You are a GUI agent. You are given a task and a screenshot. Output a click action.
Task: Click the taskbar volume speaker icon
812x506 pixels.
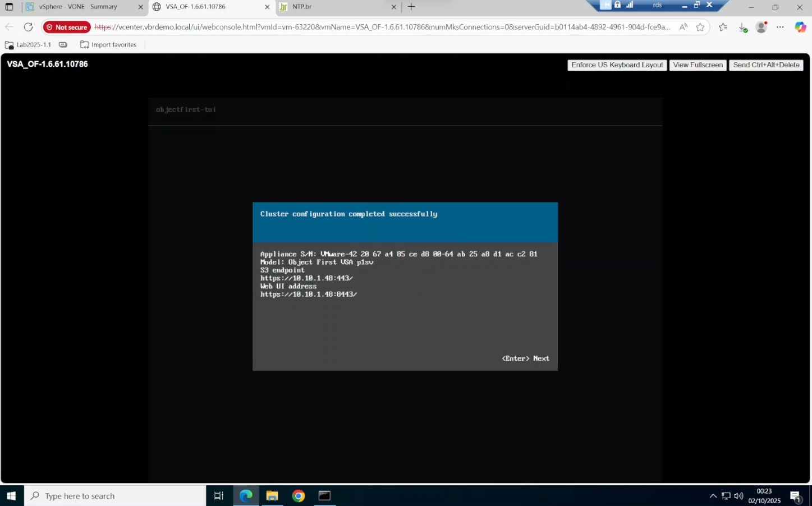click(738, 496)
